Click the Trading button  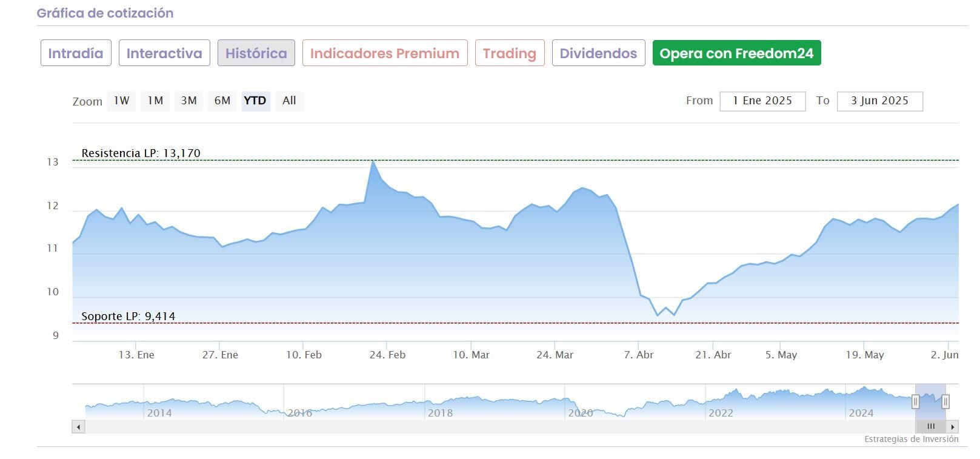(510, 53)
